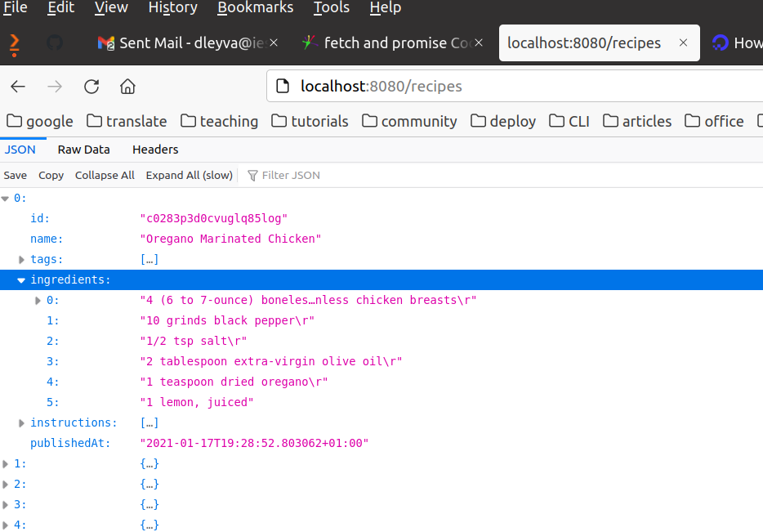Screen dimensions: 763x532
Task: Select the publishedAt timestamp value
Action: pos(254,444)
